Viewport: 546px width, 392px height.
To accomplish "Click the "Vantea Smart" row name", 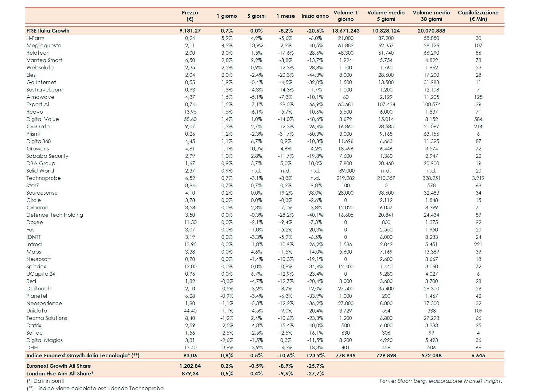I will pyautogui.click(x=44, y=60).
